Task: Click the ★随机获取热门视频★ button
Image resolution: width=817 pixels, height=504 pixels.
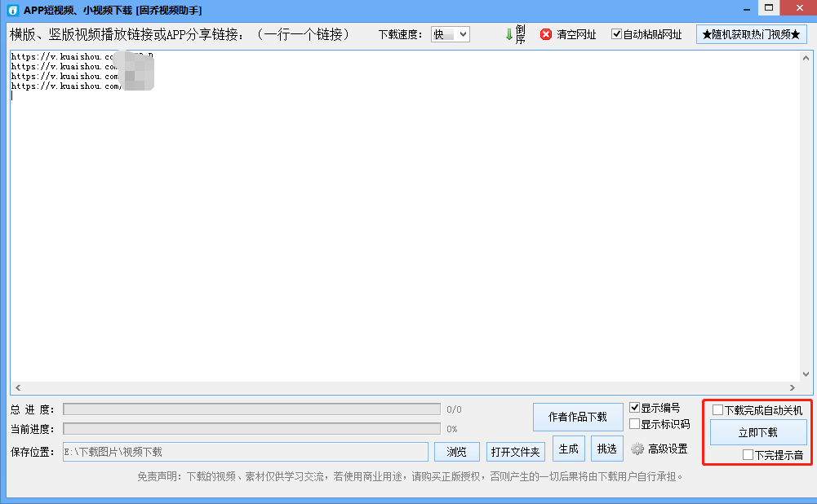Action: pyautogui.click(x=752, y=34)
